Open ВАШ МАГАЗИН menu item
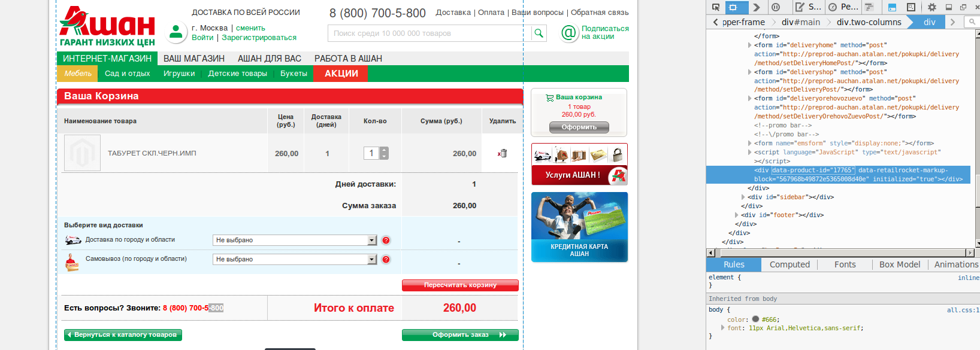 [194, 59]
